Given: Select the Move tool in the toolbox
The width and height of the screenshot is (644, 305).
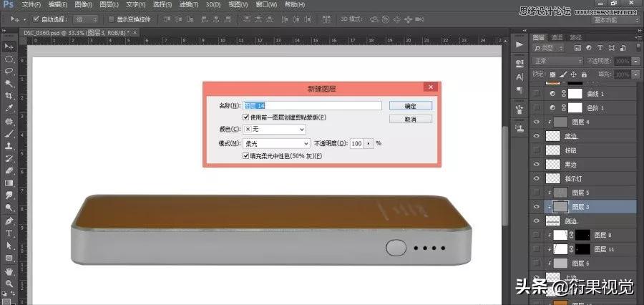Looking at the screenshot, I should 9,47.
